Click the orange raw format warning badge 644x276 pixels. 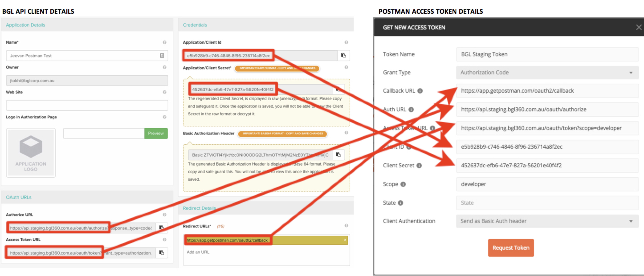click(277, 68)
